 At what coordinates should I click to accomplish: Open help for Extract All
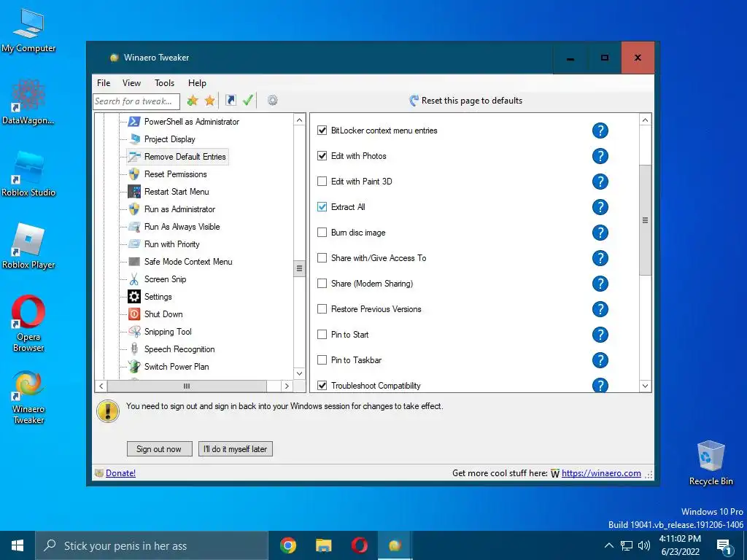tap(600, 207)
